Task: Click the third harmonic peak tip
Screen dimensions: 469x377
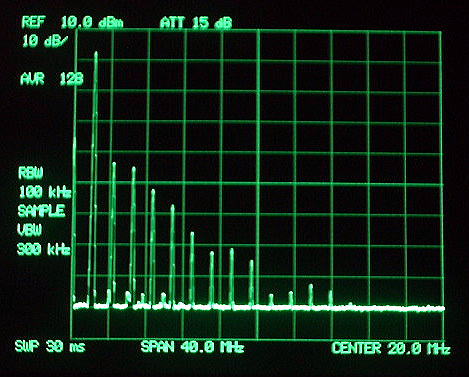Action: click(134, 168)
